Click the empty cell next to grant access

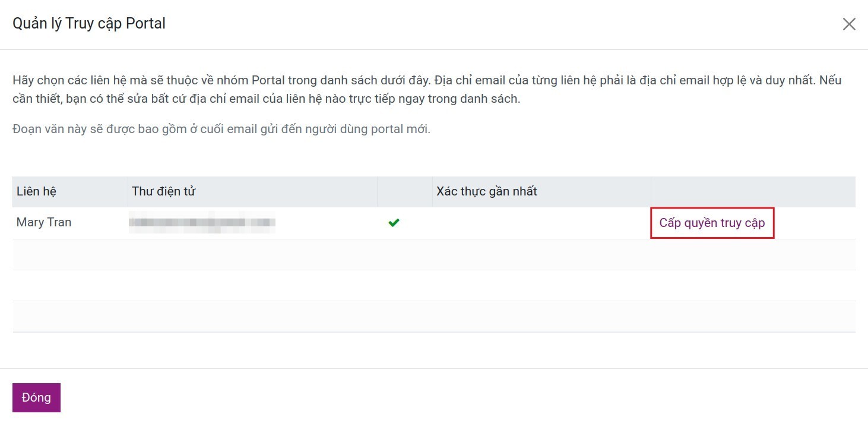[541, 223]
